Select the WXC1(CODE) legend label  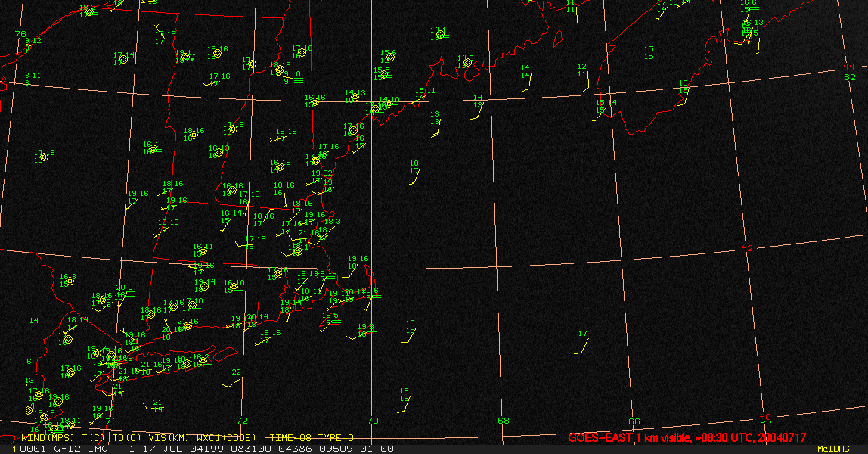(x=226, y=438)
